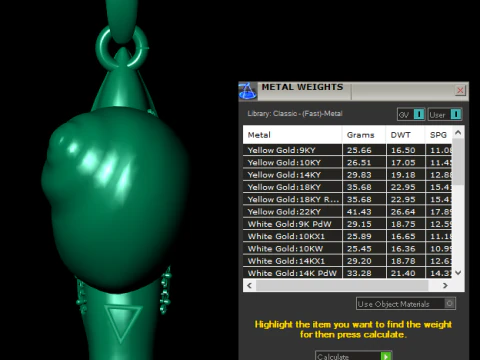Image resolution: width=480 pixels, height=360 pixels.
Task: Select White Gold:10KX1 row
Action: [x=347, y=236]
